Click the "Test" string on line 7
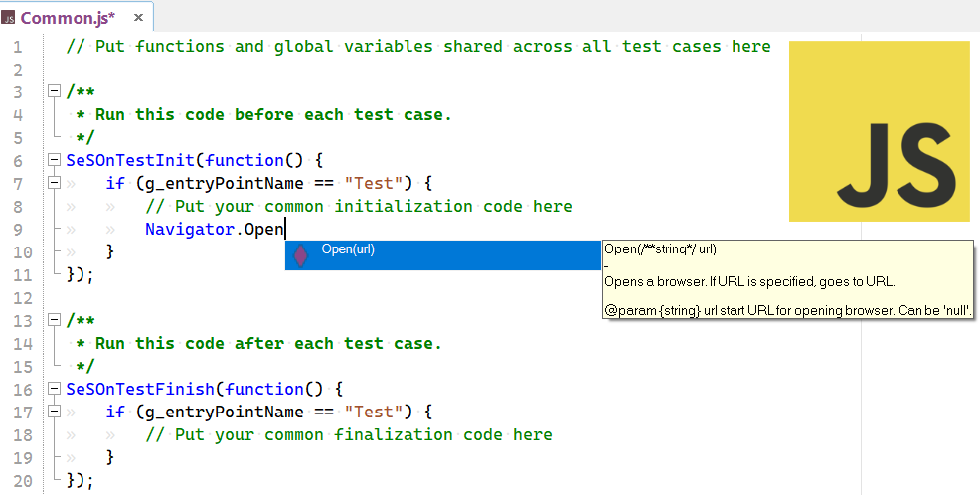 coord(376,184)
